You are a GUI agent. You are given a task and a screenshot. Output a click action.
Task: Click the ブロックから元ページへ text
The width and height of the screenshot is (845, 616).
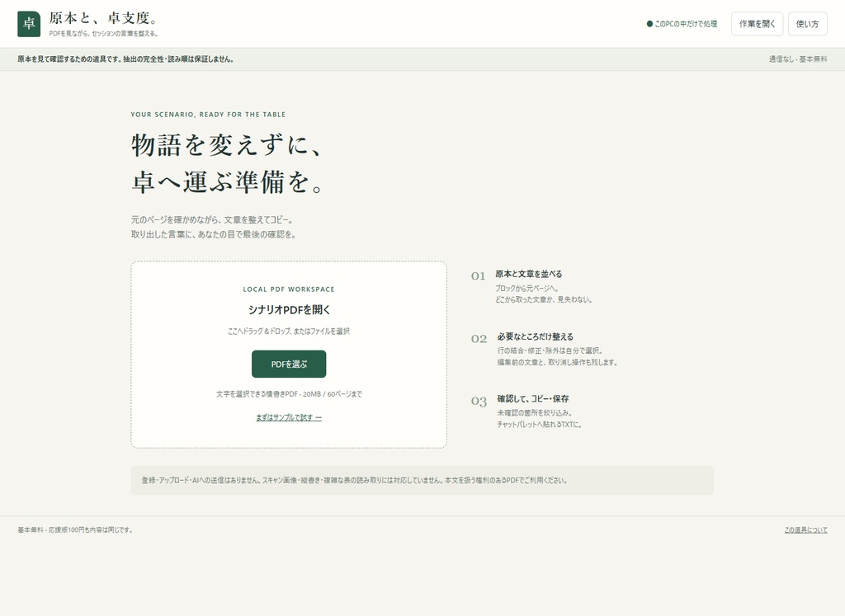click(526, 288)
